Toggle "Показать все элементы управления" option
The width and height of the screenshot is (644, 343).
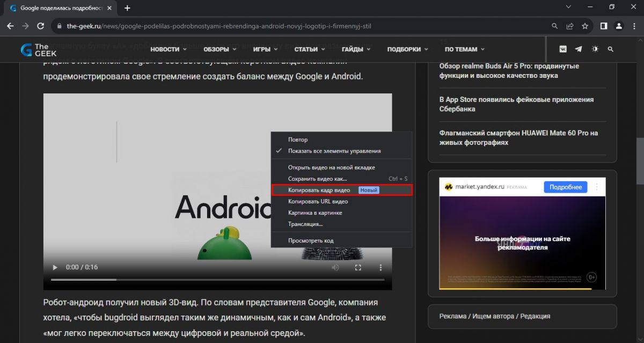[334, 151]
